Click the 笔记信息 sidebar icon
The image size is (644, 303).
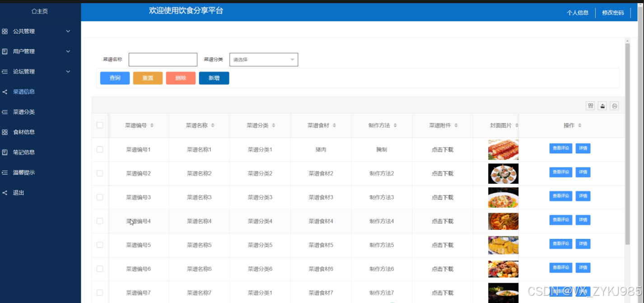pyautogui.click(x=5, y=152)
